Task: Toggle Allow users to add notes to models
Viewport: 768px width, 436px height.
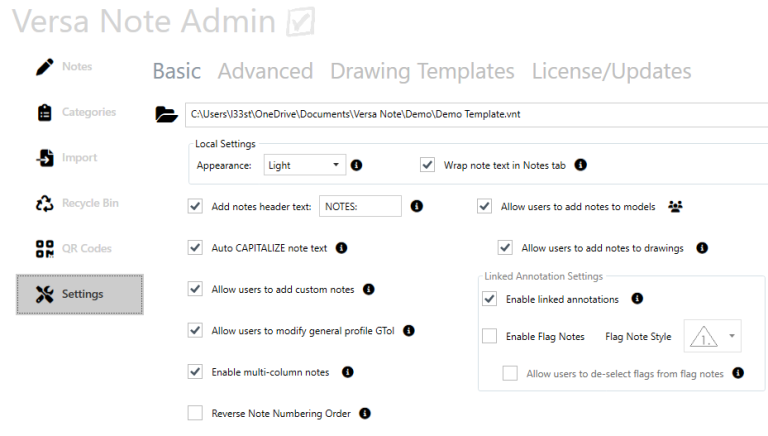Action: (484, 206)
